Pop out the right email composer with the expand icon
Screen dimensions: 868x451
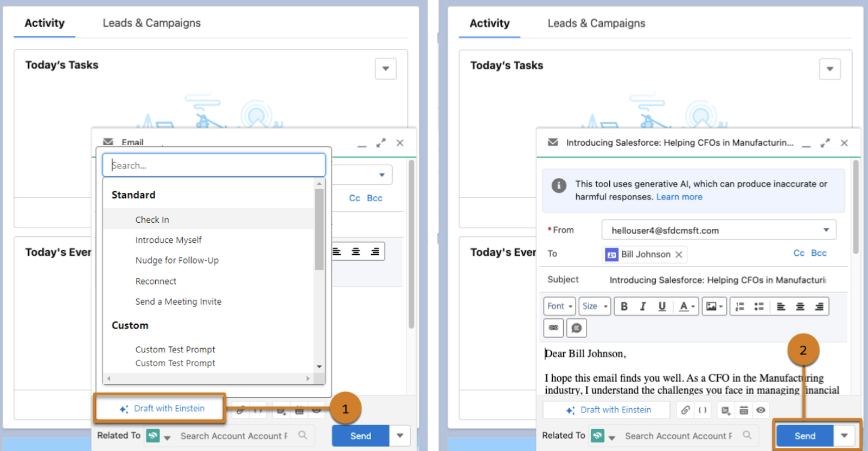pos(825,143)
